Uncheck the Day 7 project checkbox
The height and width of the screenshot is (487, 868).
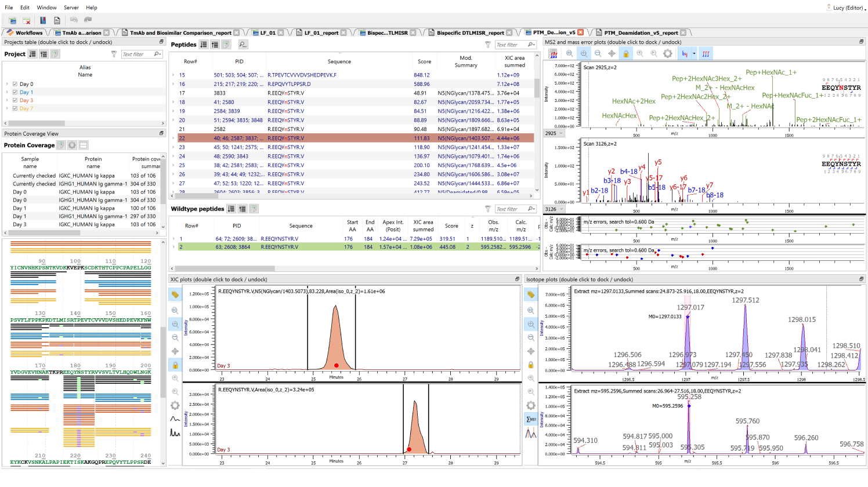tap(15, 108)
